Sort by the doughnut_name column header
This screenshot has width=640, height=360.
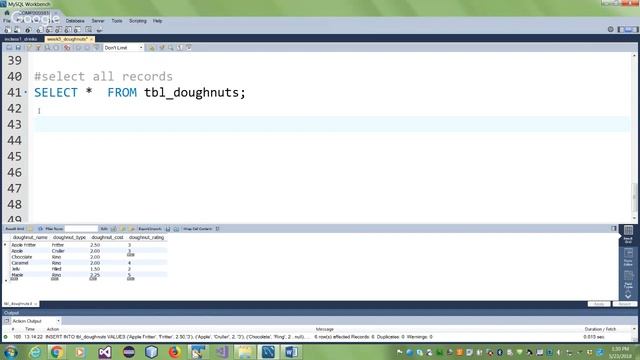[x=30, y=238]
